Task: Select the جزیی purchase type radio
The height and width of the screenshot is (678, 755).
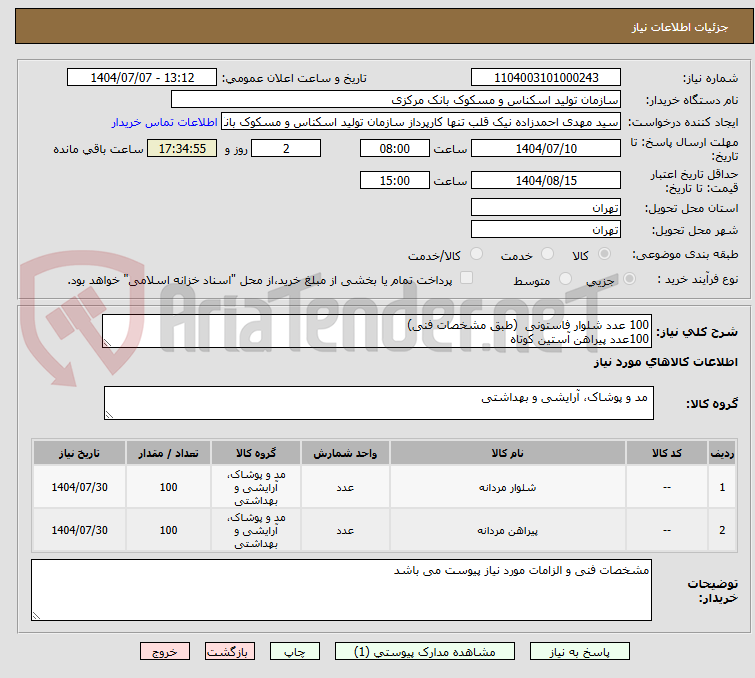Action: 629,279
